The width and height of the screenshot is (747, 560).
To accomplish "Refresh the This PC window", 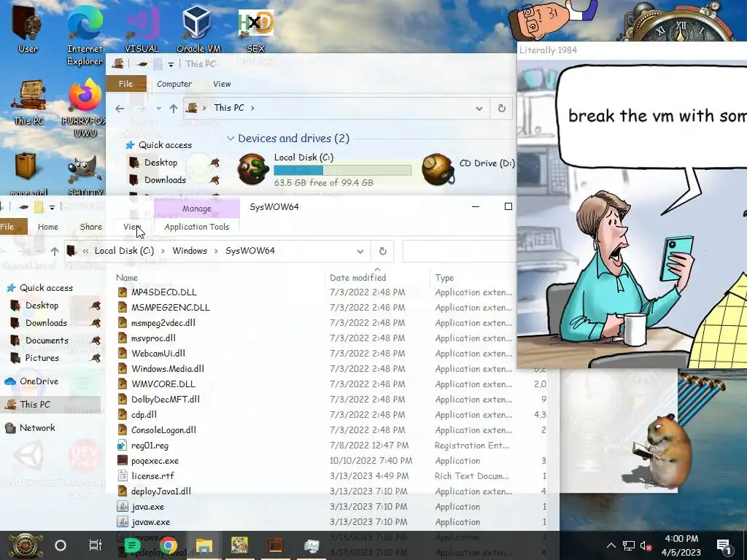I will pos(502,108).
